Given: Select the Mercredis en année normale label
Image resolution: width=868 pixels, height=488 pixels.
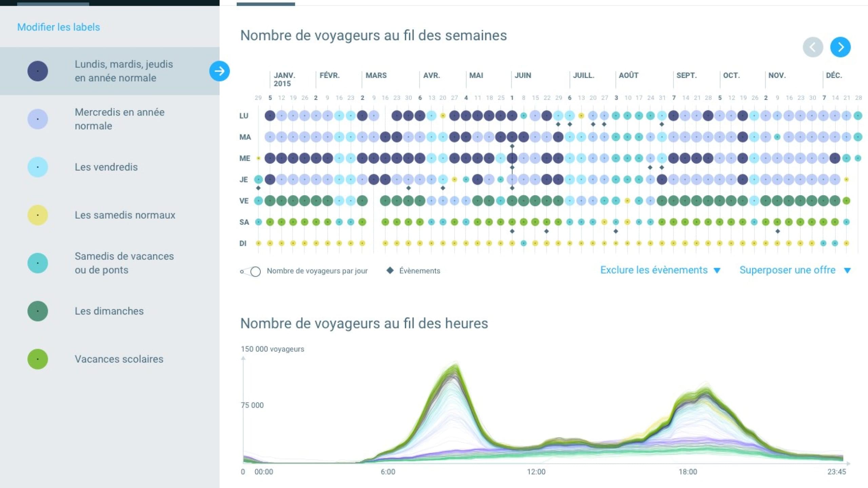Looking at the screenshot, I should click(x=120, y=119).
